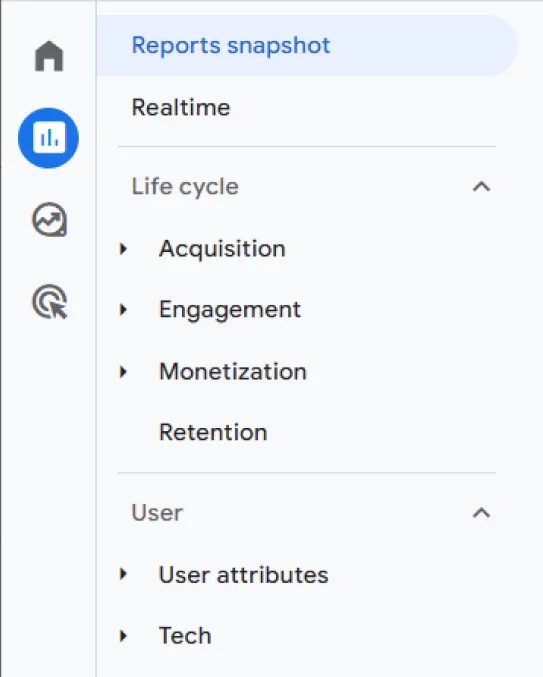Click the Life cycle section heading
This screenshot has height=677, width=543.
click(x=185, y=187)
